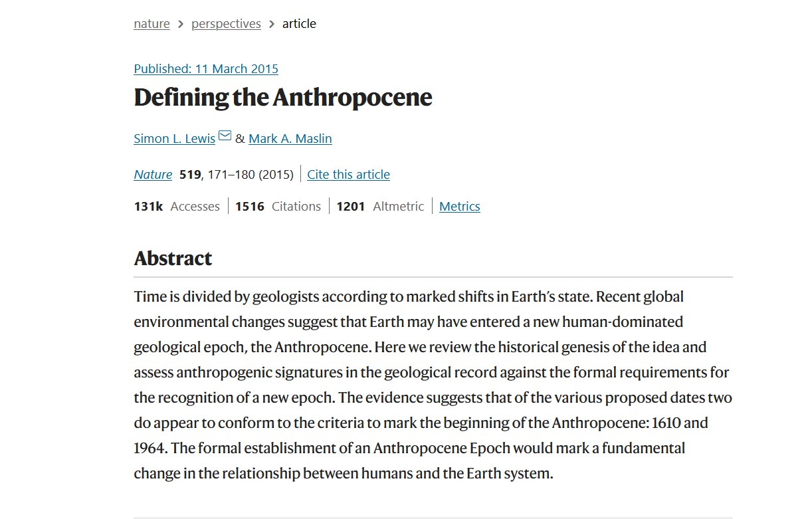The width and height of the screenshot is (812, 519).
Task: Click the 1516 Citations count
Action: (x=278, y=207)
